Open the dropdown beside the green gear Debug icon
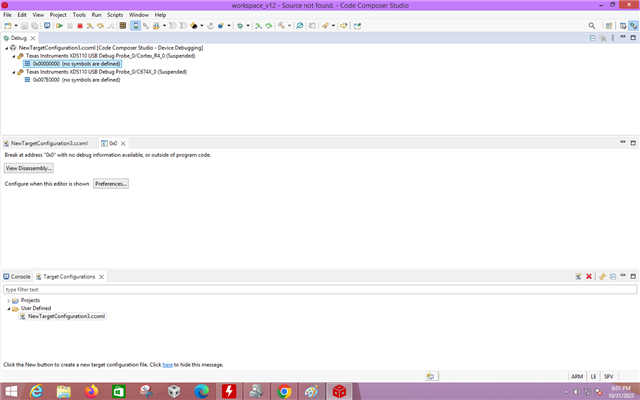 click(248, 26)
